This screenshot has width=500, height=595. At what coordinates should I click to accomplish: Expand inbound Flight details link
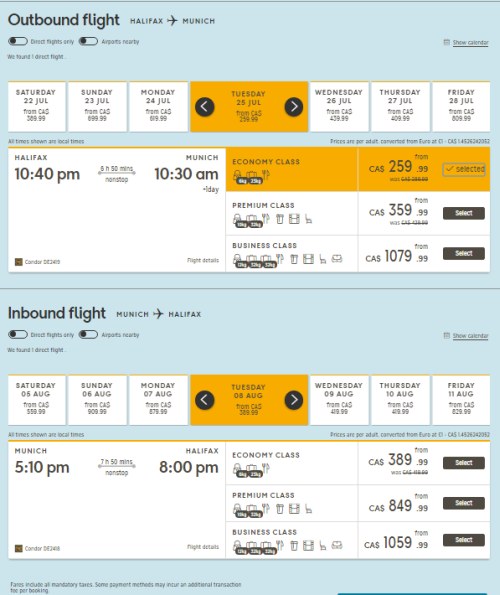click(x=203, y=547)
